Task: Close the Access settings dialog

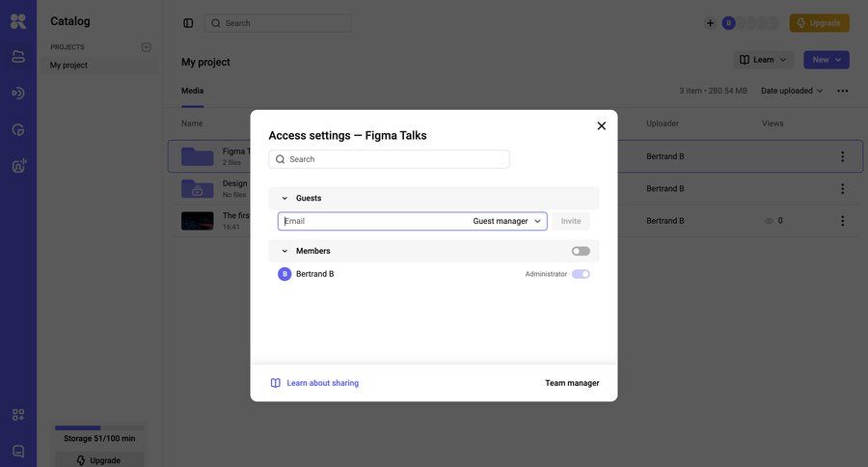Action: pyautogui.click(x=601, y=125)
